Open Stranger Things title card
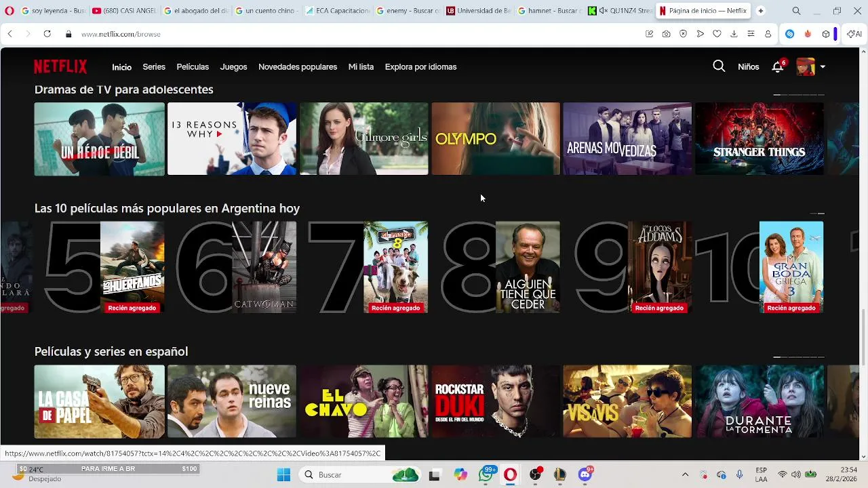Viewport: 868px width, 488px height. point(759,139)
